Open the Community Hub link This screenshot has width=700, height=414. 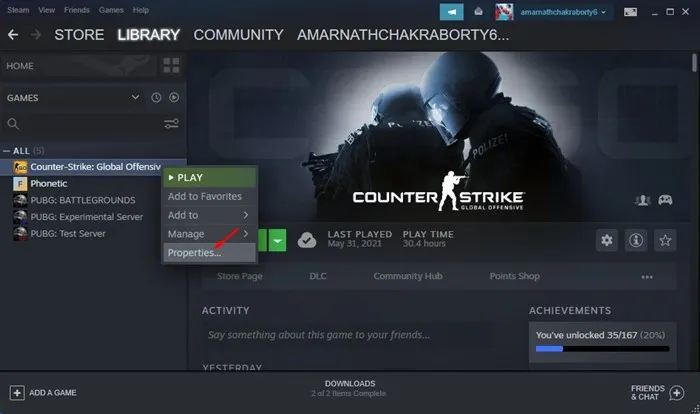(408, 276)
